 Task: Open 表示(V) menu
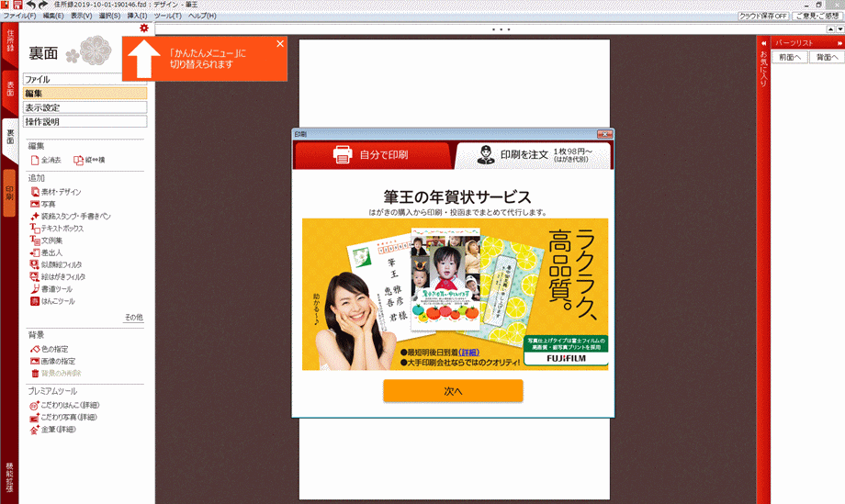tap(81, 17)
